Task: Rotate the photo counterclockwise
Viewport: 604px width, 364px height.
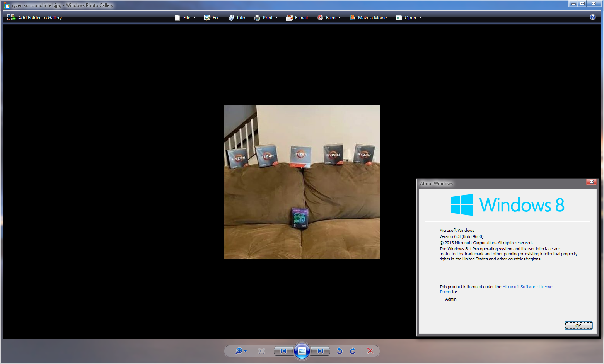Action: tap(340, 351)
